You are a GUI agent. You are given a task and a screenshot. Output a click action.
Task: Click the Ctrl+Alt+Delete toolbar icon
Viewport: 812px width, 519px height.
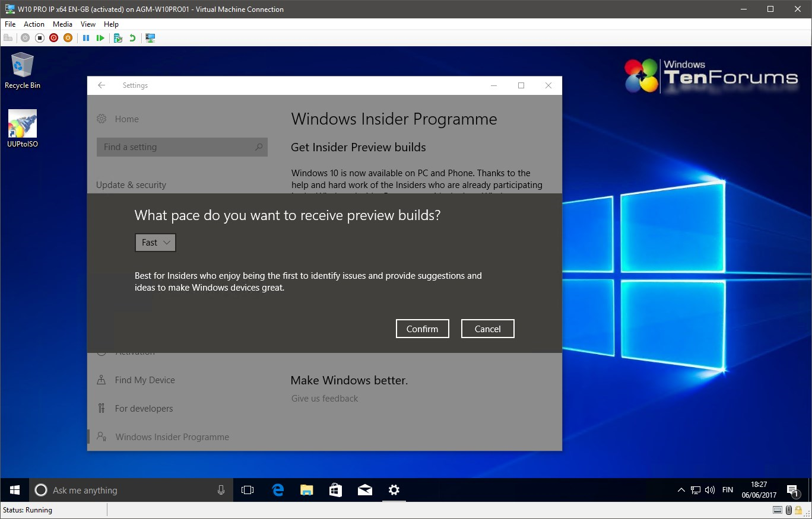click(8, 38)
